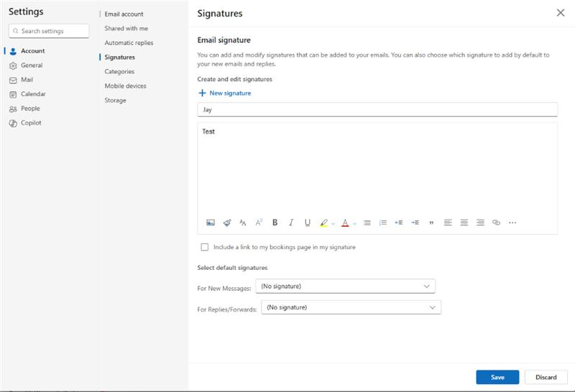The width and height of the screenshot is (575, 392).
Task: Toggle bold formatting
Action: pos(275,223)
